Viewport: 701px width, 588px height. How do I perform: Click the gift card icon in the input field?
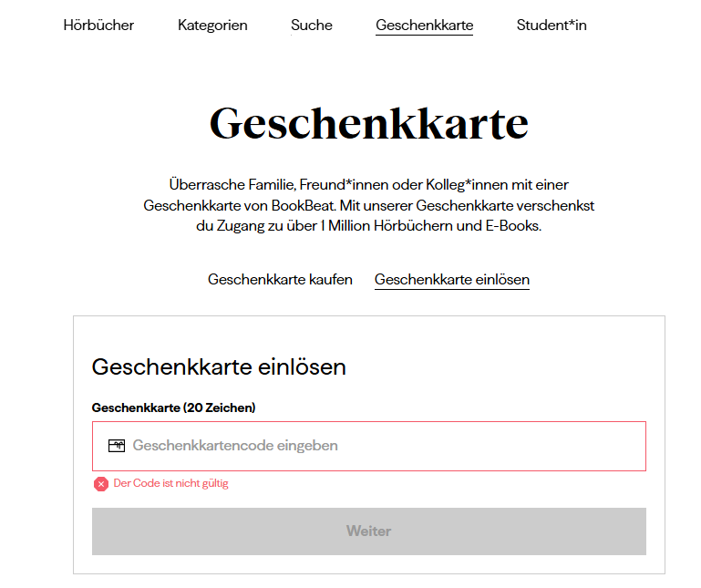[116, 446]
